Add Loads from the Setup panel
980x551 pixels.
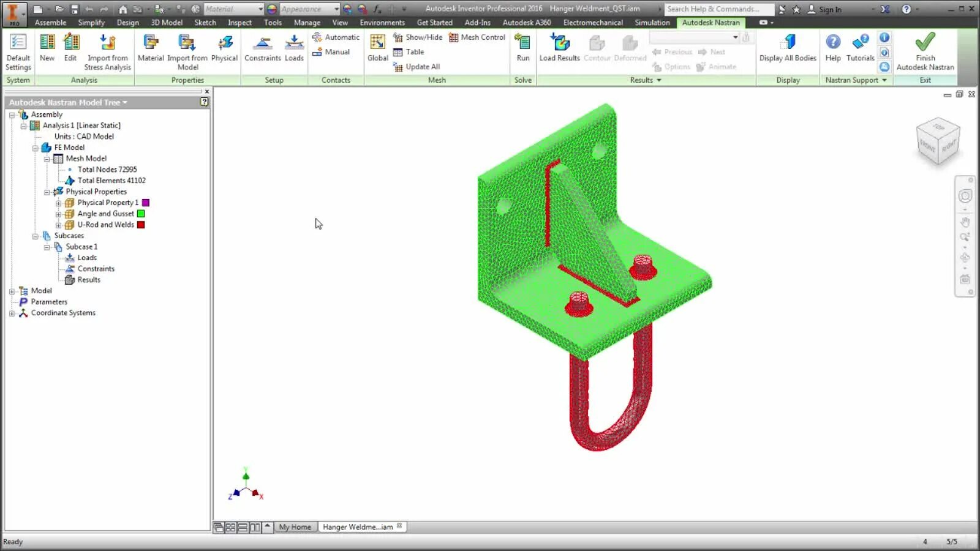click(x=294, y=48)
